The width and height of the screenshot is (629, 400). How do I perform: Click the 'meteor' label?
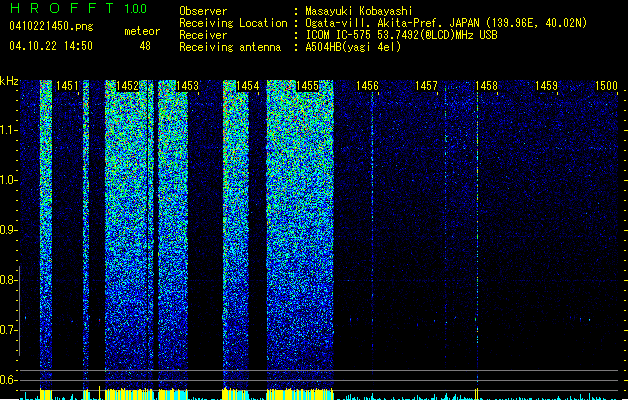click(x=142, y=31)
